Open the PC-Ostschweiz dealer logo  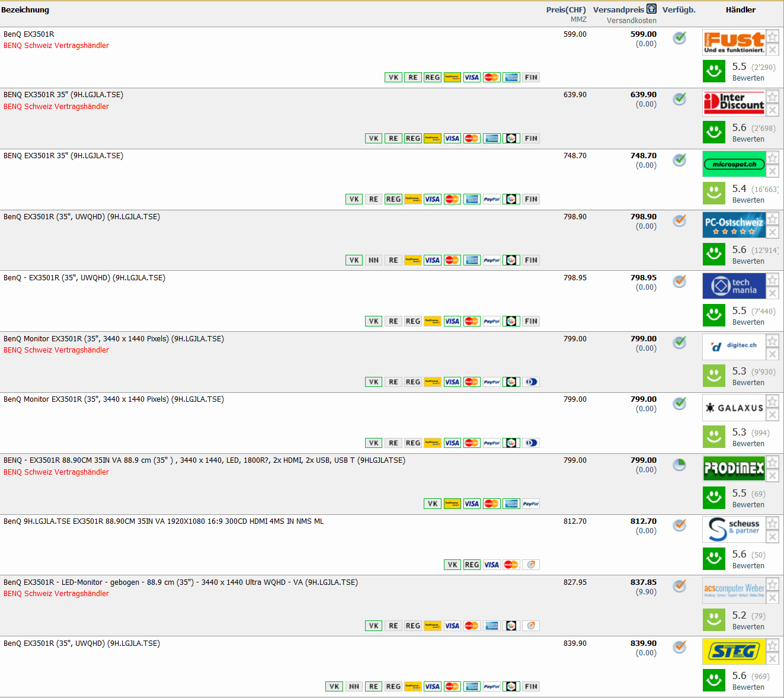(734, 225)
